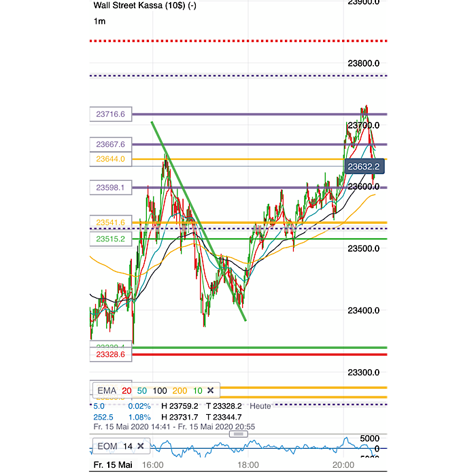Remove the EOM indicator with X
This screenshot has height=476, width=476.
[140, 446]
